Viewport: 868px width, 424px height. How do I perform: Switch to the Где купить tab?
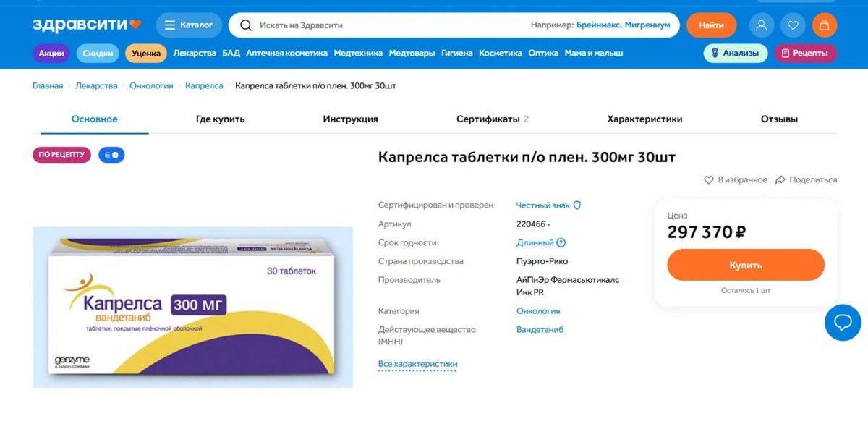[x=221, y=119]
